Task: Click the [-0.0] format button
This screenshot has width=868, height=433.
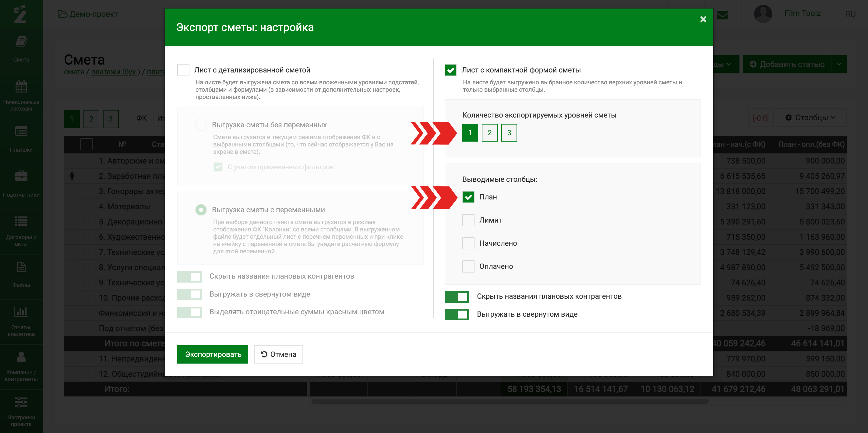Action: (760, 118)
